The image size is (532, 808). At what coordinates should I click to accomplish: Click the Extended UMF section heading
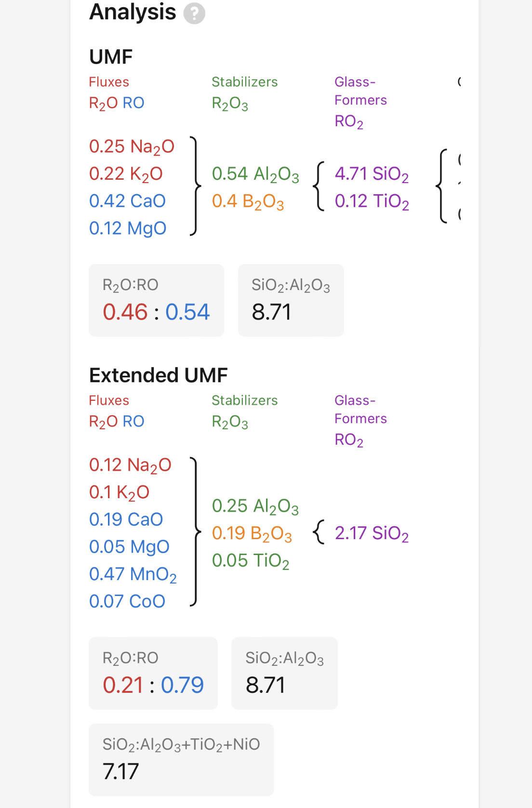point(158,375)
